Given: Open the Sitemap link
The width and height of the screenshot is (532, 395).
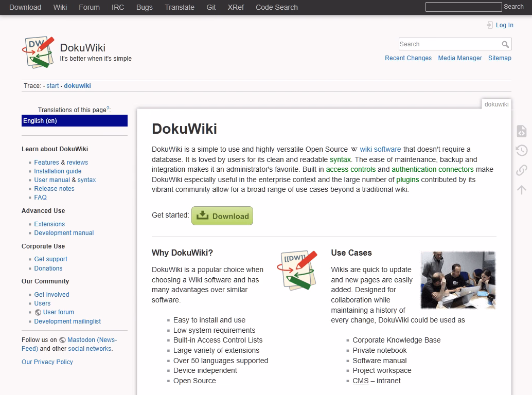Looking at the screenshot, I should point(500,58).
